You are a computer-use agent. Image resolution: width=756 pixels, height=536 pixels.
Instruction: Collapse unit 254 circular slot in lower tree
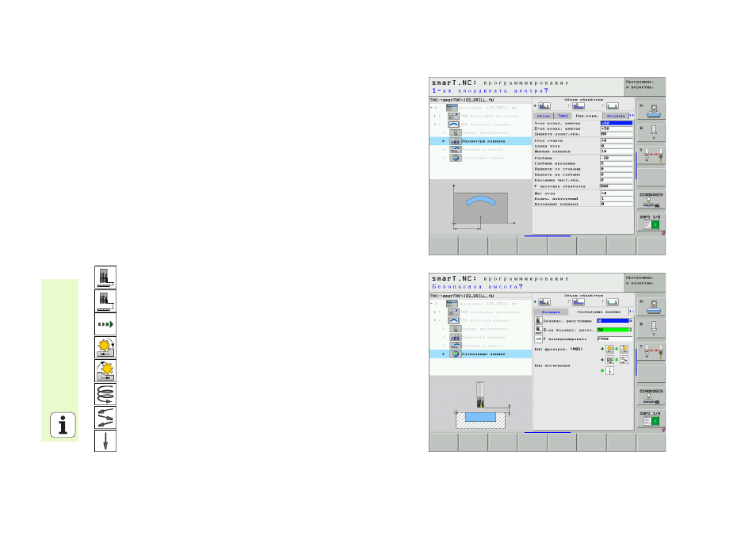point(435,320)
